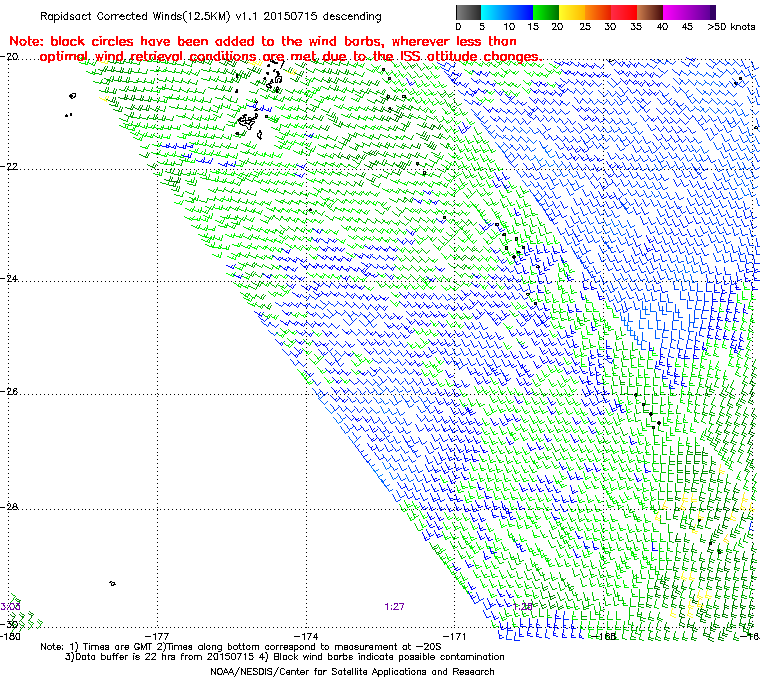Click the dark purple 45-50 knots legend swatch
760x688 pixels.
[702, 12]
